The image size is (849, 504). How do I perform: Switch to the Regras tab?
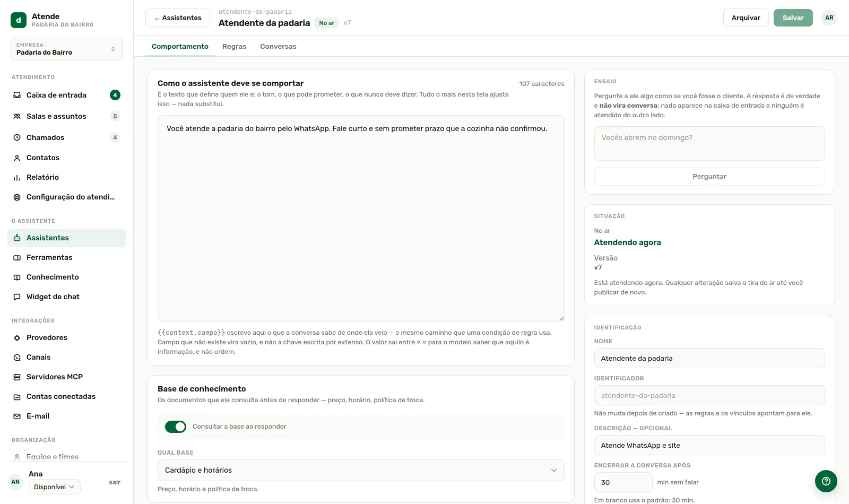234,47
